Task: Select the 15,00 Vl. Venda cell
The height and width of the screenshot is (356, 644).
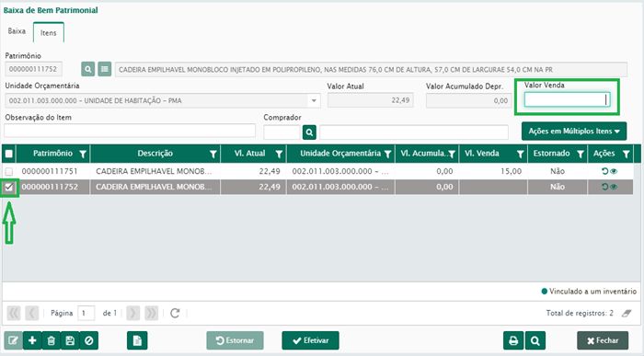Action: point(493,171)
